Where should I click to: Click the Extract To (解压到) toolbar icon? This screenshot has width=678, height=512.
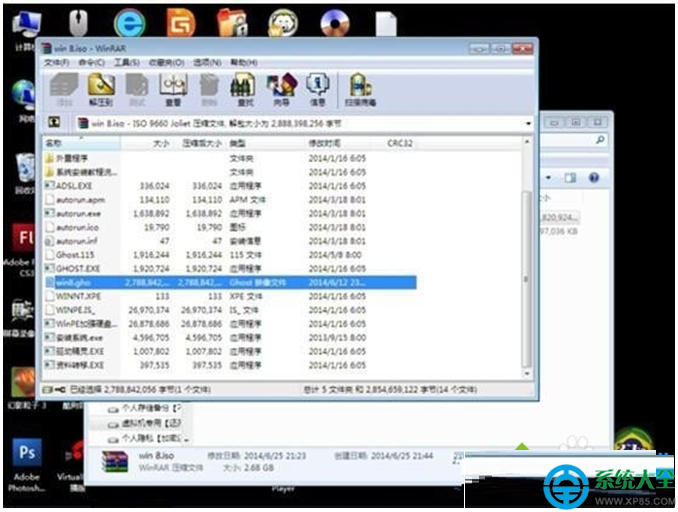click(97, 88)
